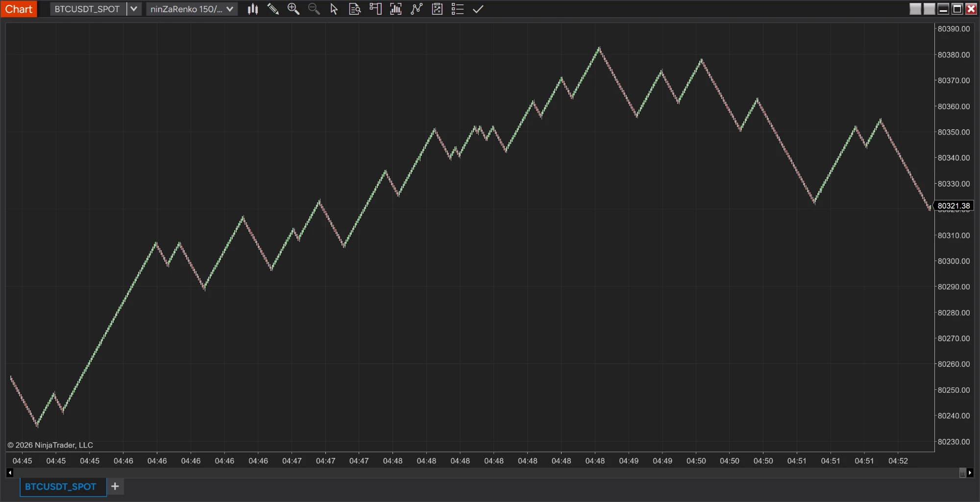This screenshot has width=980, height=502.
Task: Click the 80380.00 price axis label
Action: click(x=954, y=55)
